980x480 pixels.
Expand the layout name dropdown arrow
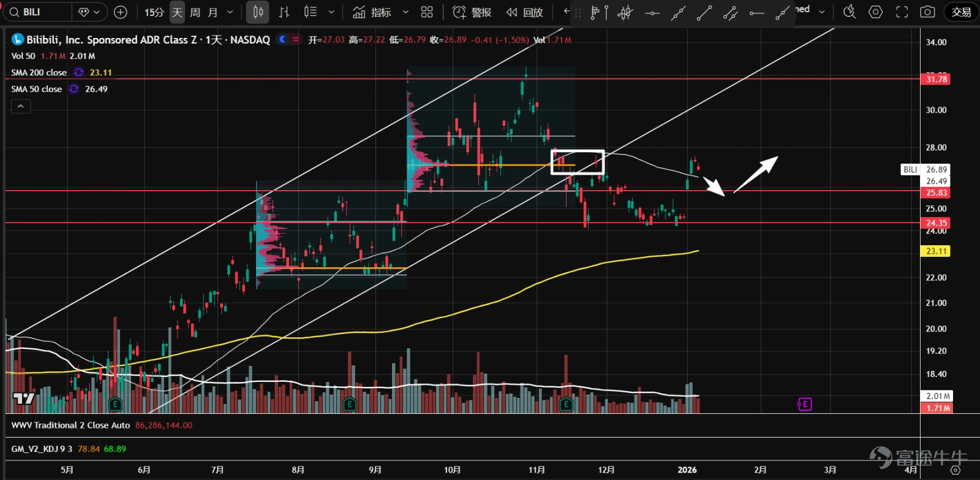pos(822,12)
